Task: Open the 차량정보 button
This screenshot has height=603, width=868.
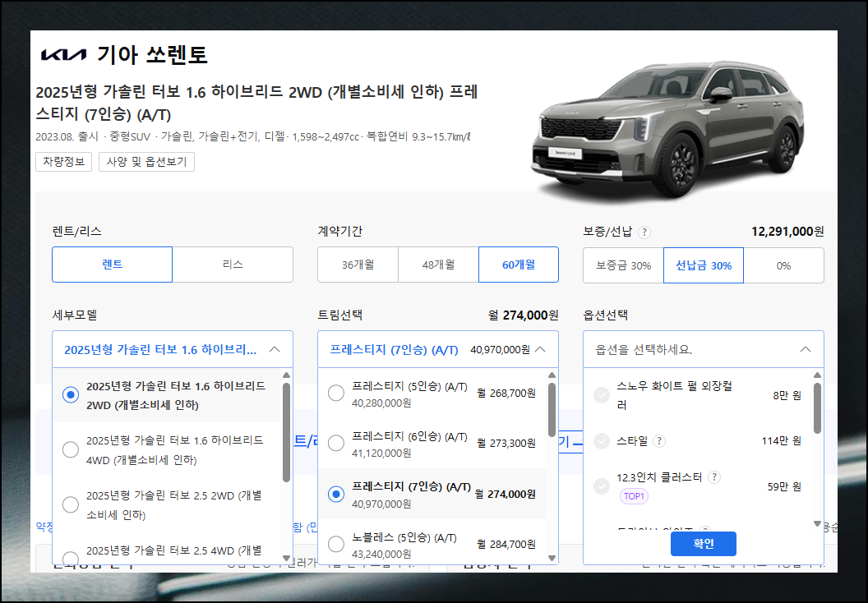Action: pyautogui.click(x=63, y=162)
